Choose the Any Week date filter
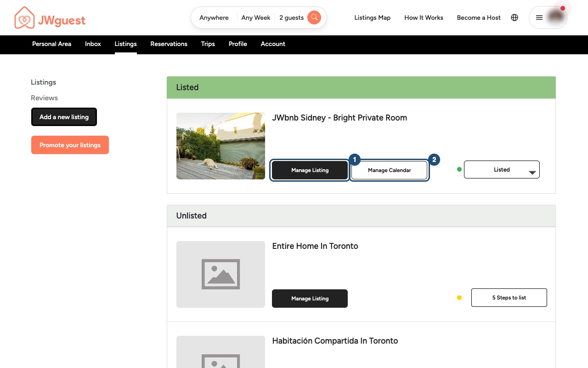 (256, 17)
